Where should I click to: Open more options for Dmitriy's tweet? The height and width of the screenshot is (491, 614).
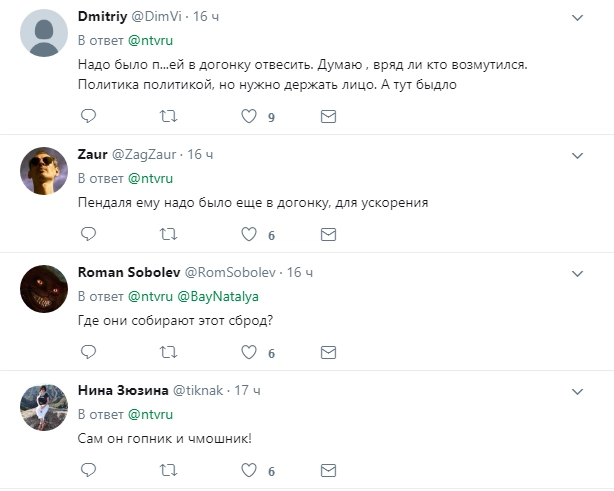tap(577, 18)
